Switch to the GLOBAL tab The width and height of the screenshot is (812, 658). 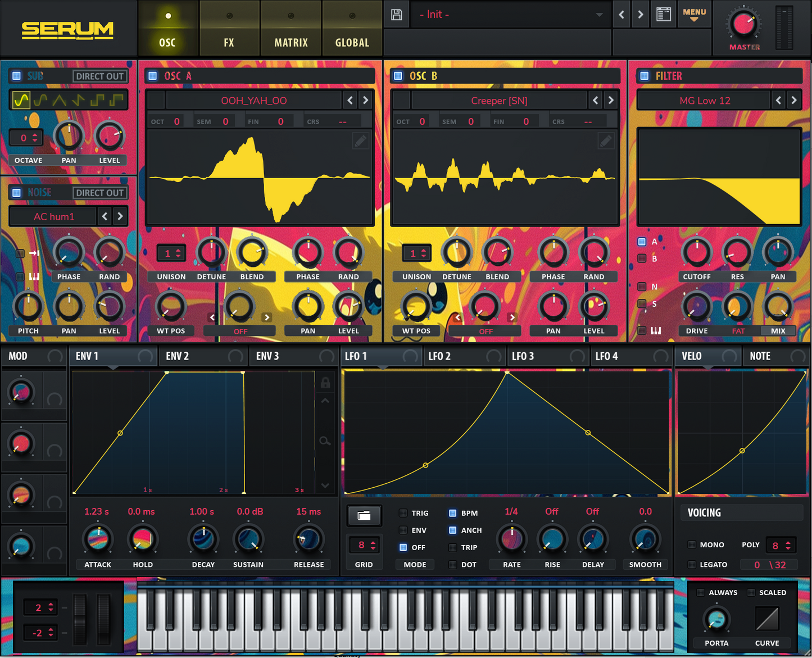coord(352,28)
